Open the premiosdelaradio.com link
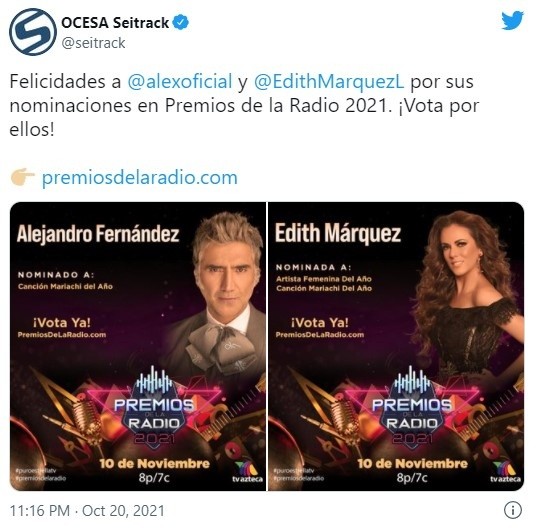This screenshot has height=528, width=538. click(x=140, y=177)
